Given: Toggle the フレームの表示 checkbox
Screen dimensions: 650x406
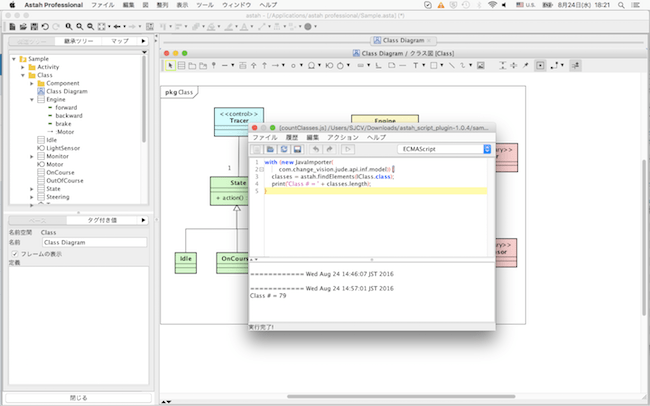Looking at the screenshot, I should point(13,253).
